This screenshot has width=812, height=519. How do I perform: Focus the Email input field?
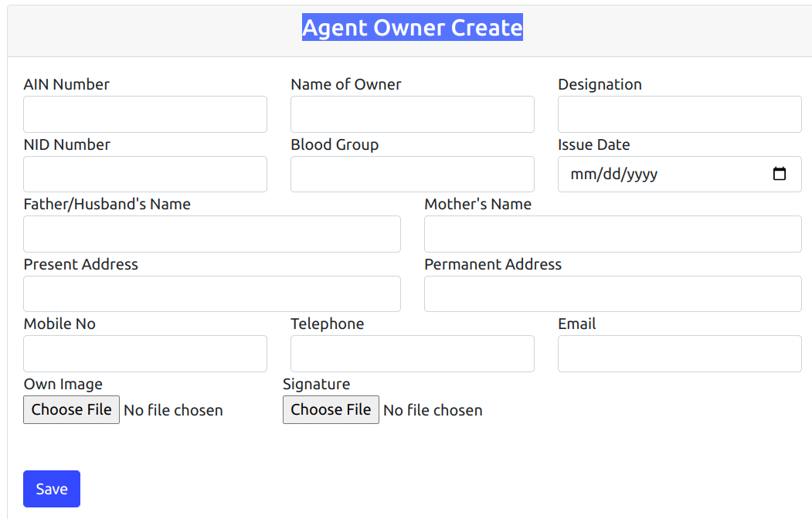[679, 354]
